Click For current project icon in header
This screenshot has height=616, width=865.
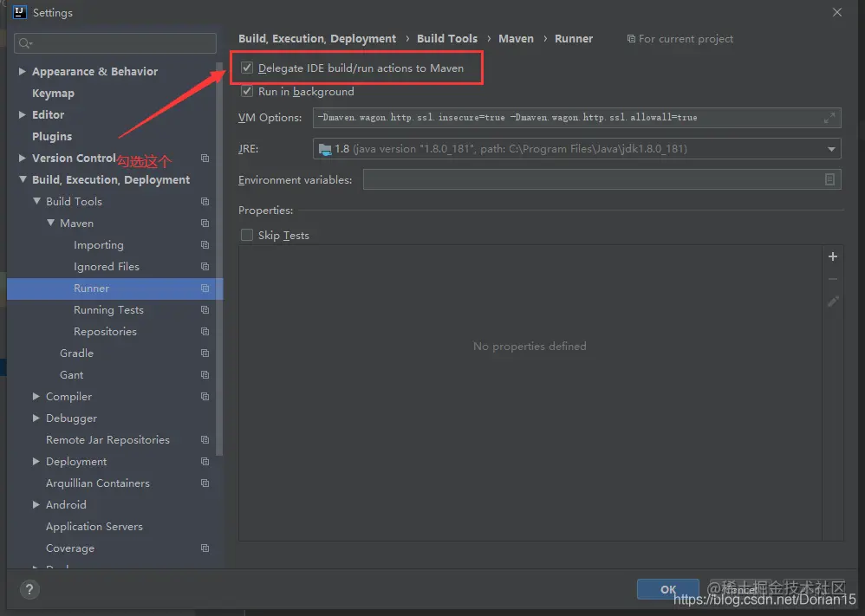tap(631, 39)
